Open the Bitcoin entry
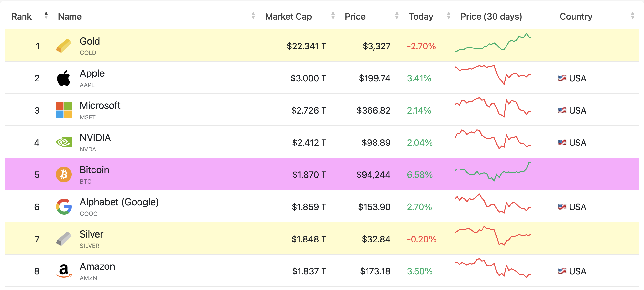This screenshot has height=290, width=644. point(94,170)
